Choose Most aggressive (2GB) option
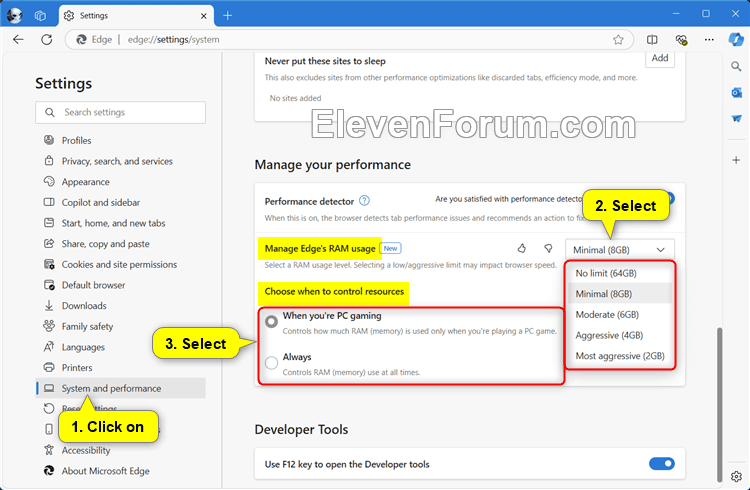The width and height of the screenshot is (750, 490). pyautogui.click(x=620, y=356)
